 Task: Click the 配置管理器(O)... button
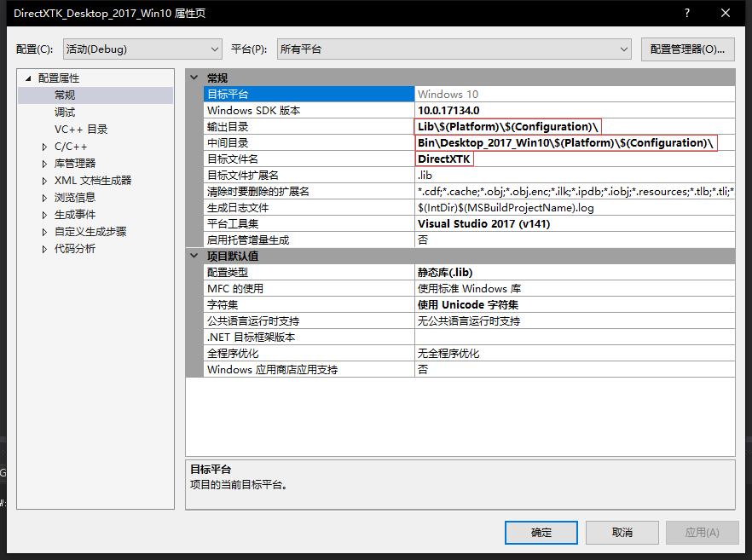[687, 49]
